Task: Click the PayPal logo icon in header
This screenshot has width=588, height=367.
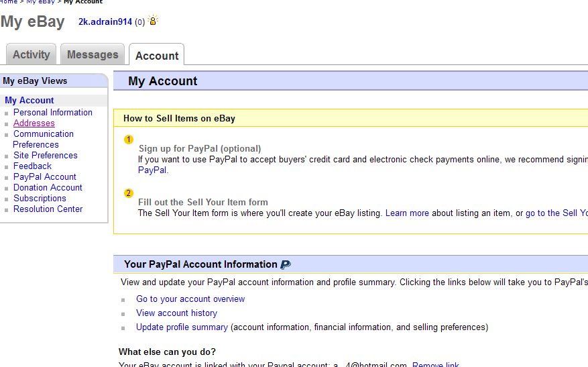Action: 286,264
